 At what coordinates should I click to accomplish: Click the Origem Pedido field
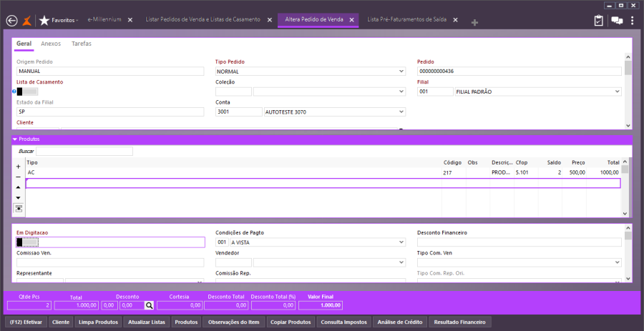click(x=110, y=71)
